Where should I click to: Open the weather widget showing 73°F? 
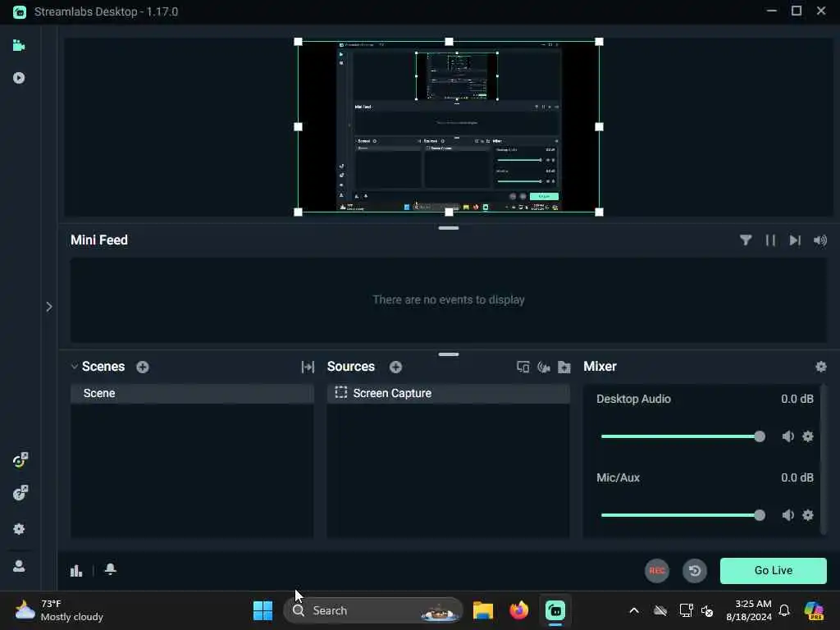pos(59,610)
